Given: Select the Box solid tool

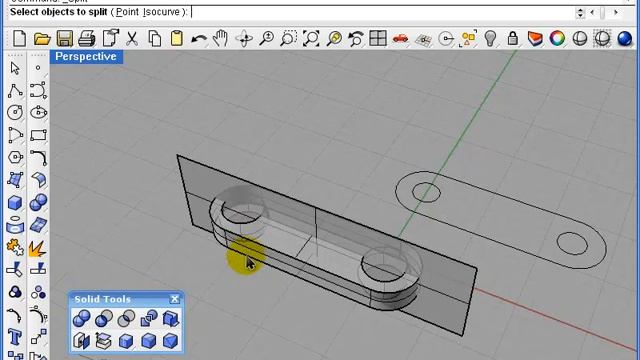Looking at the screenshot, I should [15, 202].
